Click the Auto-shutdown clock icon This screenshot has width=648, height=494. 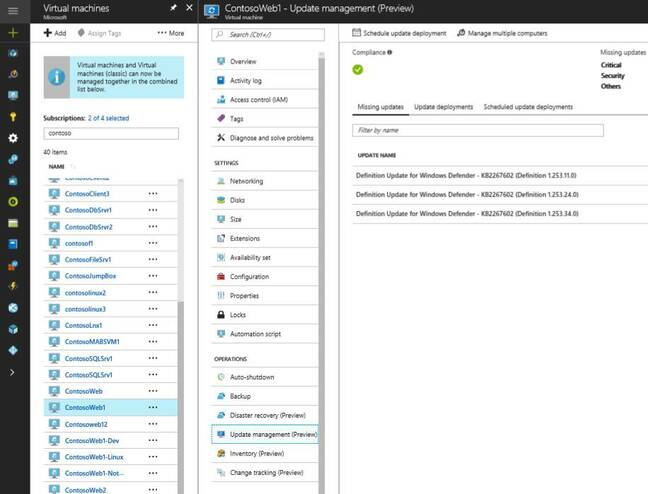pyautogui.click(x=221, y=377)
